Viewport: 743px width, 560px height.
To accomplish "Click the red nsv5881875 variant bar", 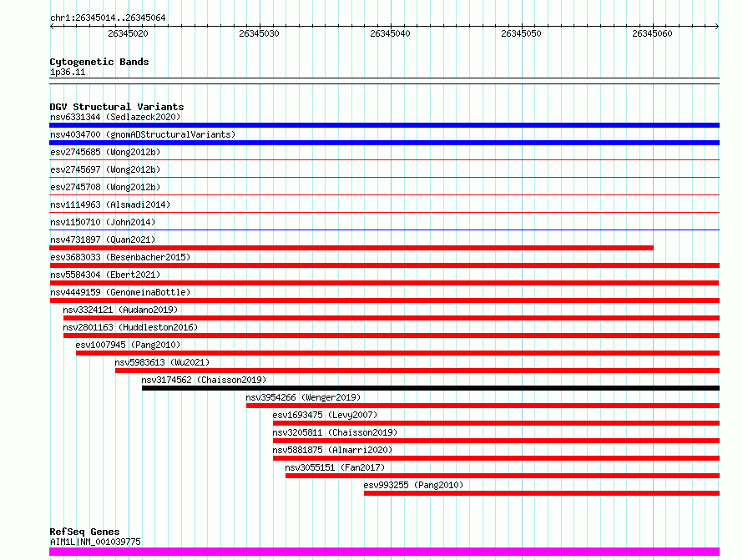I will click(x=496, y=458).
